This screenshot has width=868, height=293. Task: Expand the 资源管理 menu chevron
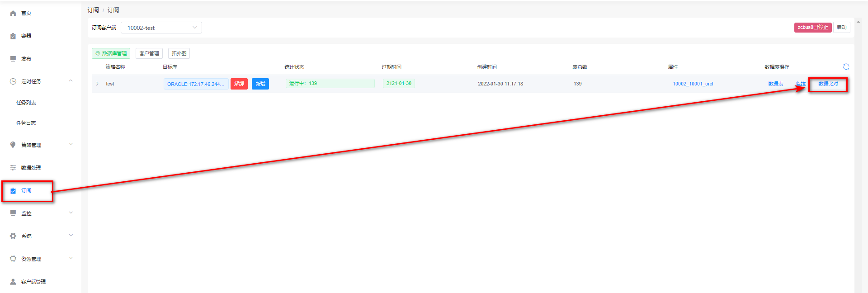click(x=71, y=259)
